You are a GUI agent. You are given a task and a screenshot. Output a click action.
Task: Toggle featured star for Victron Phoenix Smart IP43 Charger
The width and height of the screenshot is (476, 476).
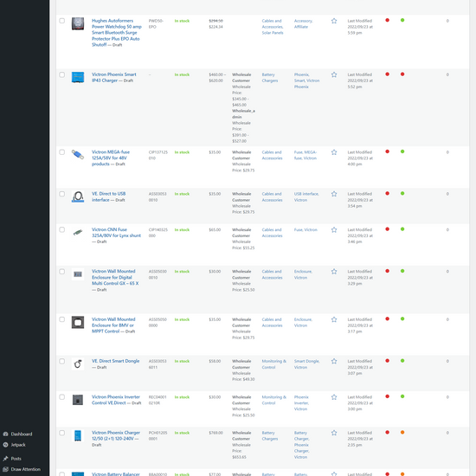(x=334, y=74)
